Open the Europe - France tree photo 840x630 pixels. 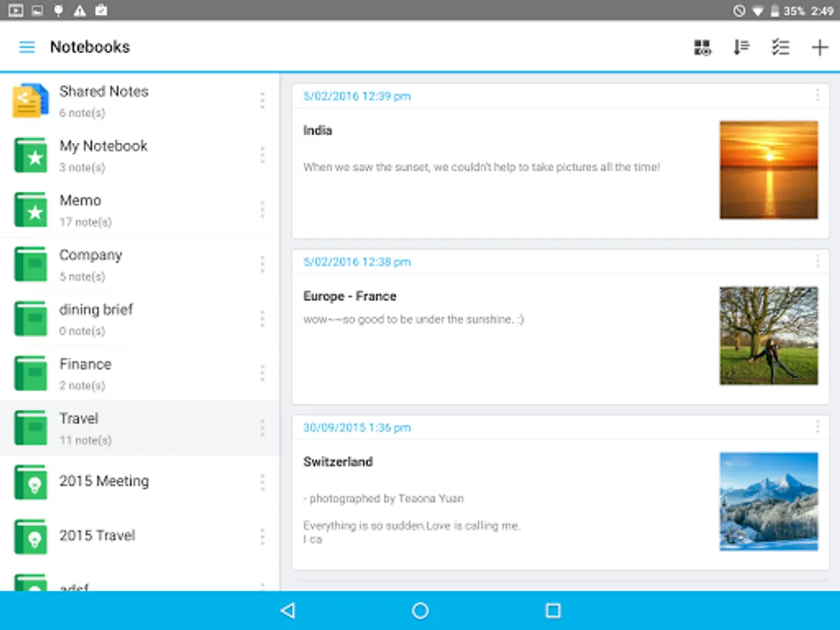769,335
